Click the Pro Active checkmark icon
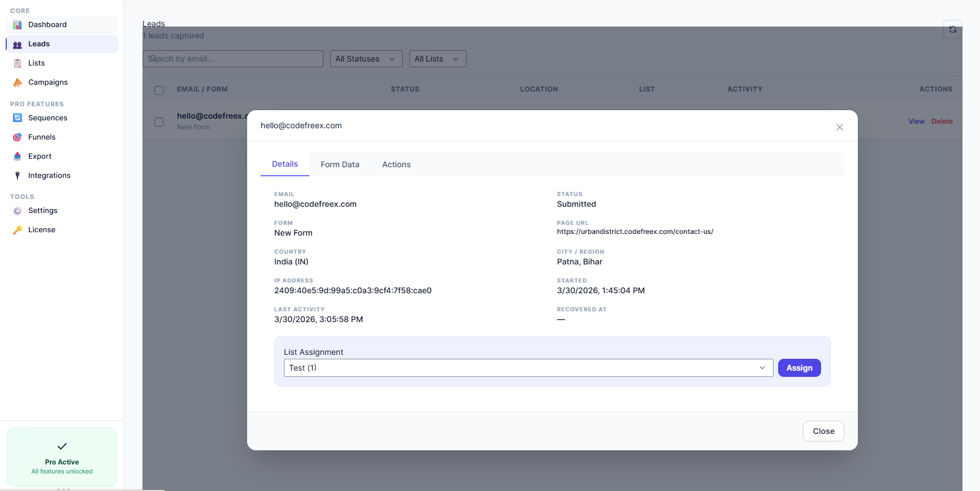Image resolution: width=980 pixels, height=491 pixels. pos(62,446)
